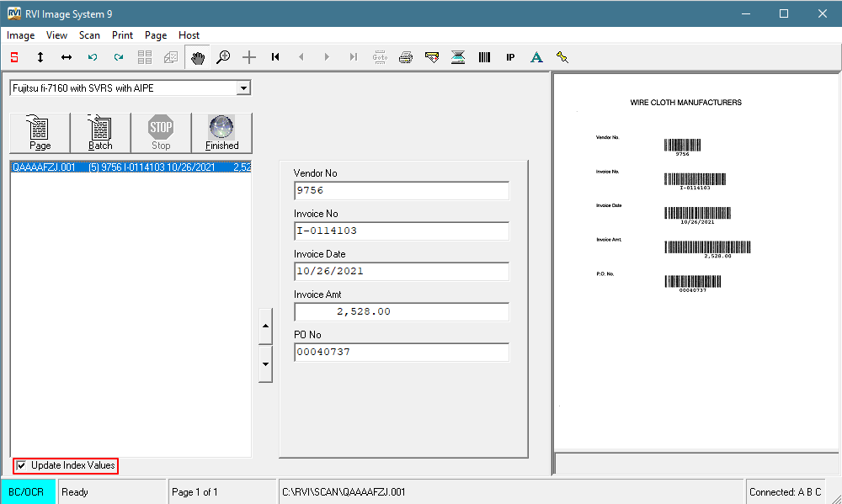The height and width of the screenshot is (504, 842).
Task: Toggle the Update Index Values checkbox
Action: point(20,465)
